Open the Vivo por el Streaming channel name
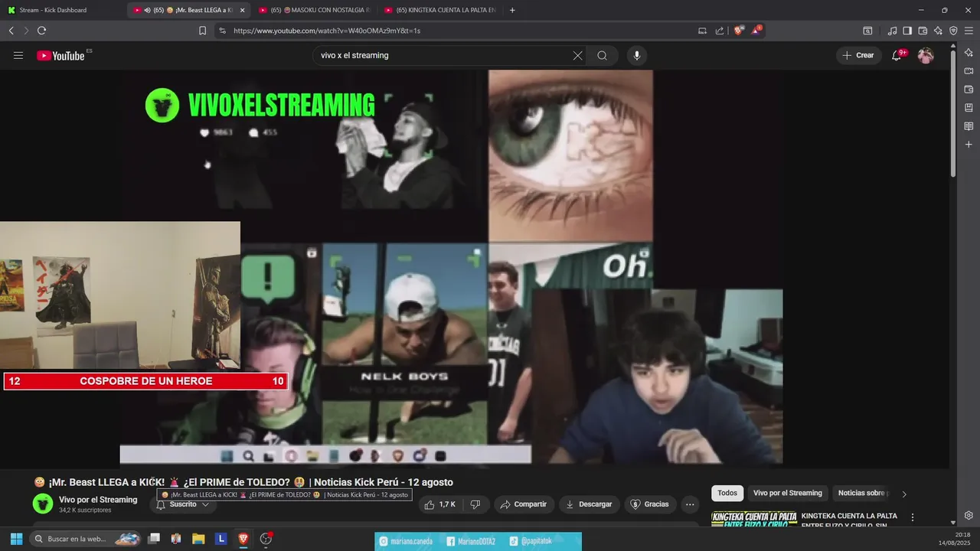980x551 pixels. [x=98, y=500]
